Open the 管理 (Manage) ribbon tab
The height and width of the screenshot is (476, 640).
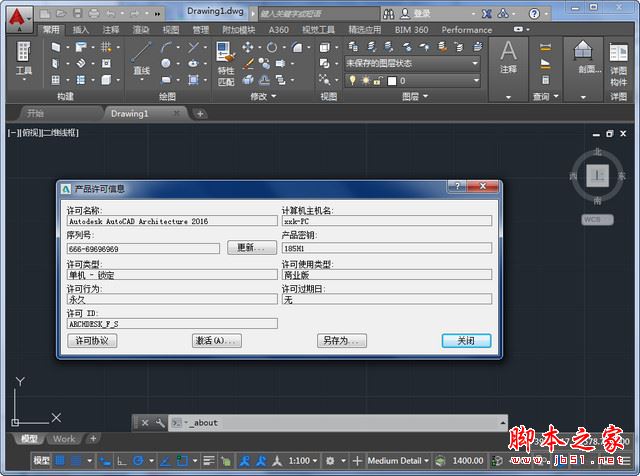pyautogui.click(x=200, y=30)
